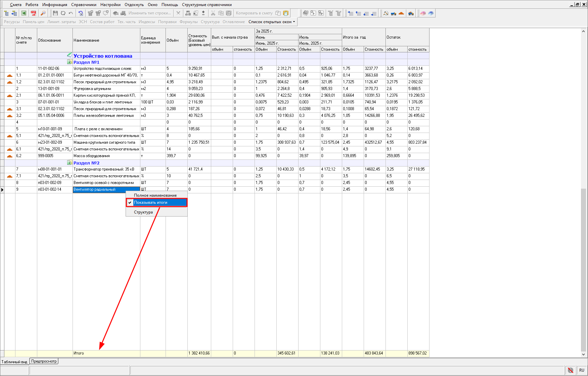Choose 'Структура' in the context menu
This screenshot has height=376, width=588.
tap(143, 212)
